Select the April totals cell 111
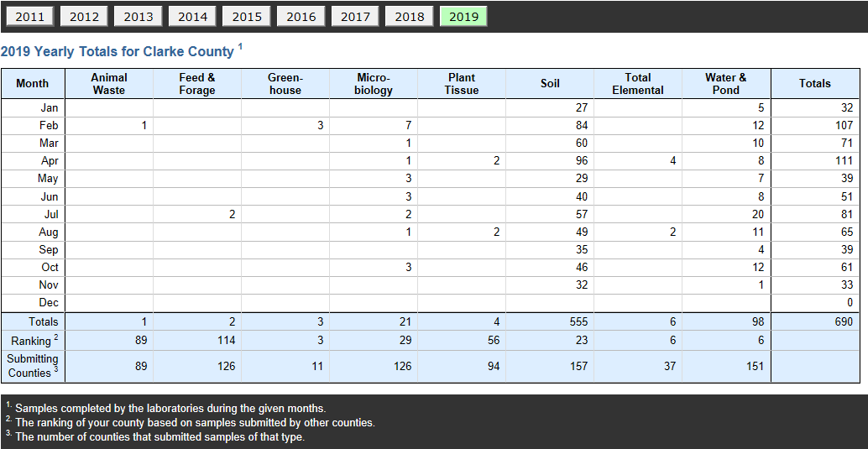Image resolution: width=868 pixels, height=449 pixels. tap(844, 161)
